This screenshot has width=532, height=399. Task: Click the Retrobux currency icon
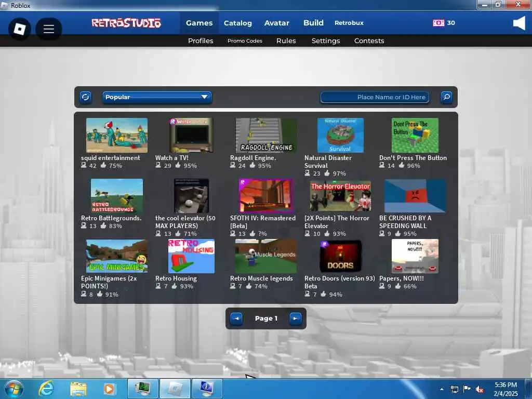click(438, 23)
